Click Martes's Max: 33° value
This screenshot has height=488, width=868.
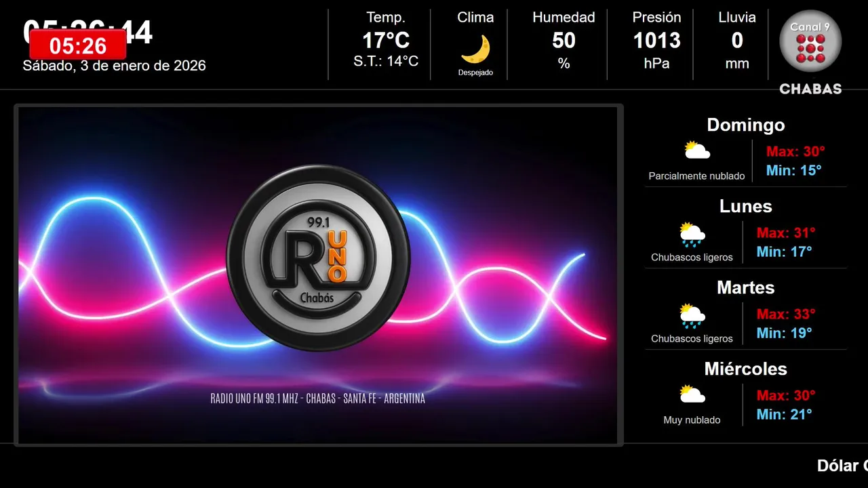coord(786,314)
